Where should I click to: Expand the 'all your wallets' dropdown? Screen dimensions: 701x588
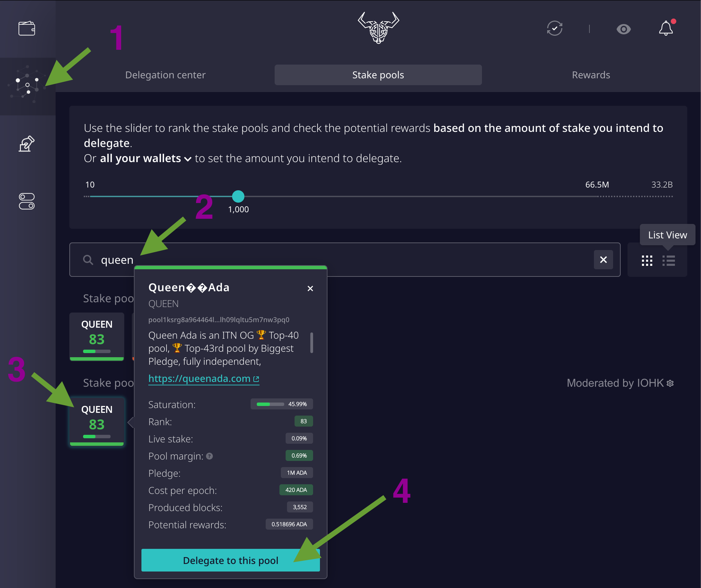click(x=146, y=158)
